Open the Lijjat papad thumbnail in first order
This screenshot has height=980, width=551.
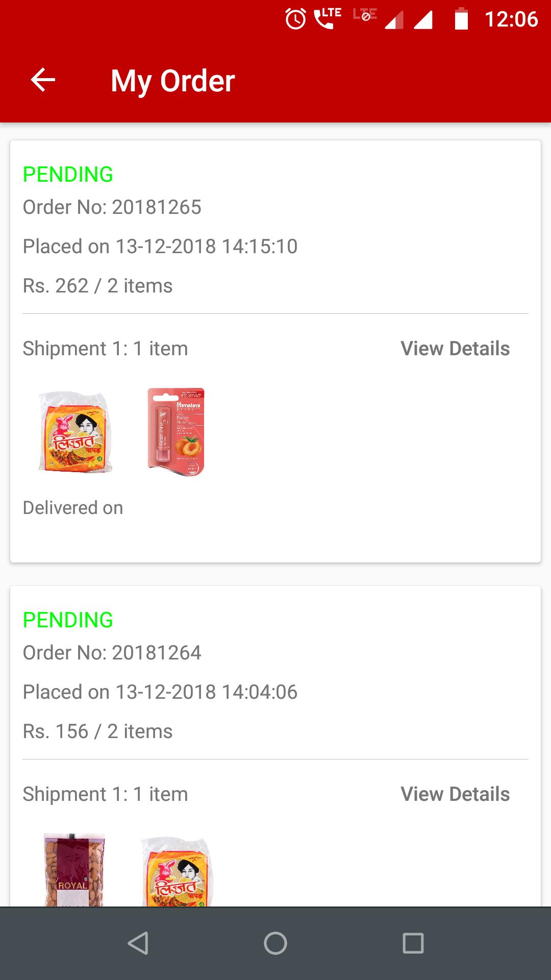click(x=75, y=432)
